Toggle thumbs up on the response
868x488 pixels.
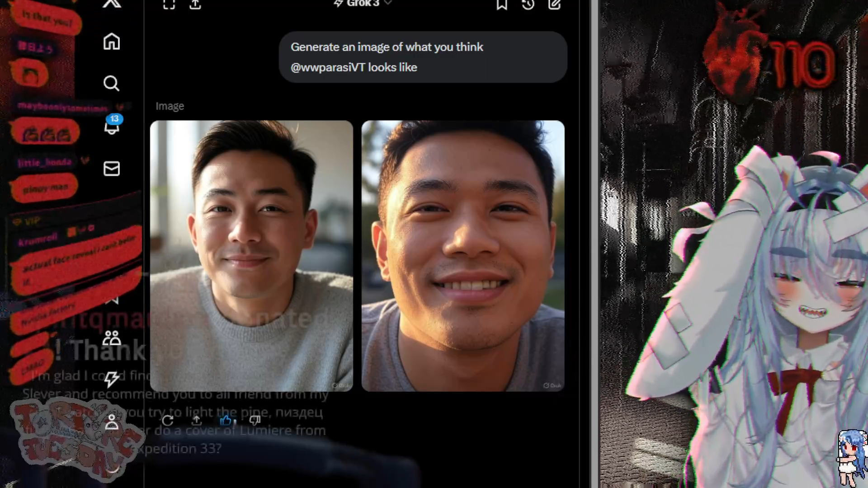[x=226, y=421]
